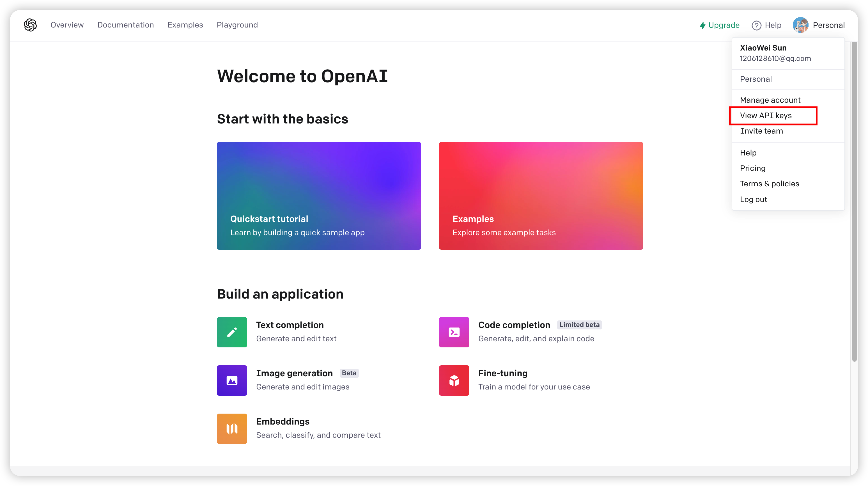868x486 pixels.
Task: Click Log out in the dropdown
Action: pos(753,200)
